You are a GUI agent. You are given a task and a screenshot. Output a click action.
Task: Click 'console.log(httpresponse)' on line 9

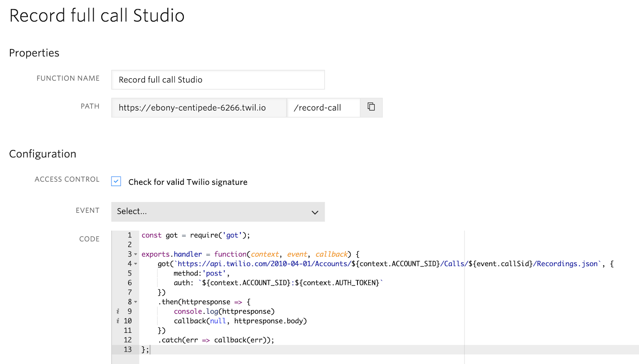click(224, 311)
